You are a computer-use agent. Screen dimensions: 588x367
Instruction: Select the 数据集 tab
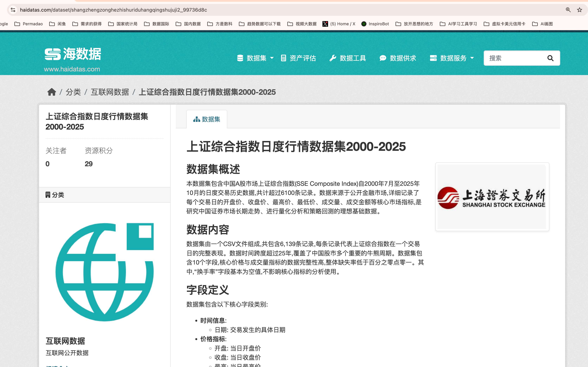tap(207, 119)
